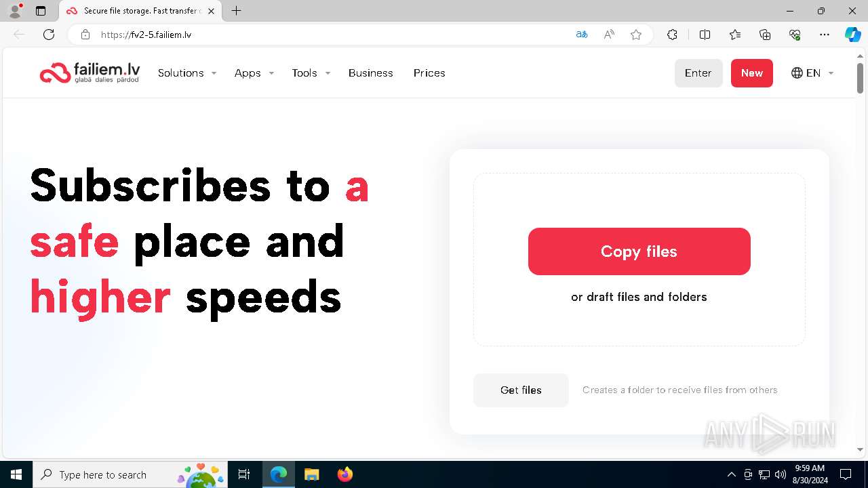Open the page translate icon
This screenshot has height=488, width=868.
pyautogui.click(x=582, y=35)
